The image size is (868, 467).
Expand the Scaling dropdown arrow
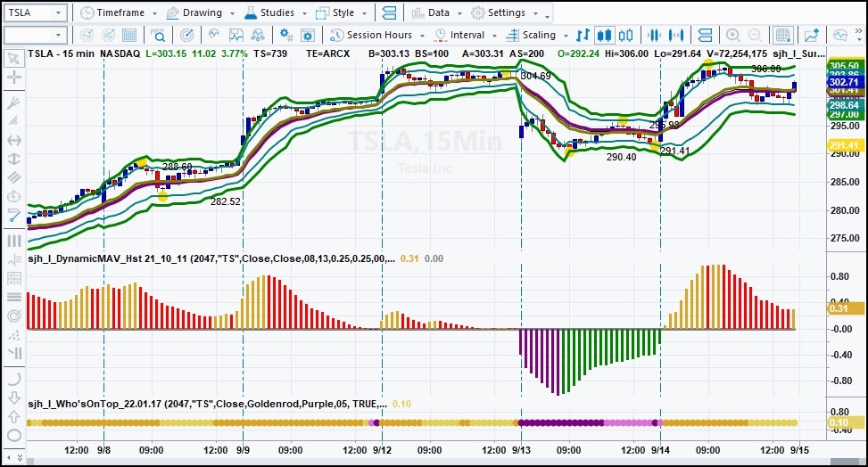point(566,36)
